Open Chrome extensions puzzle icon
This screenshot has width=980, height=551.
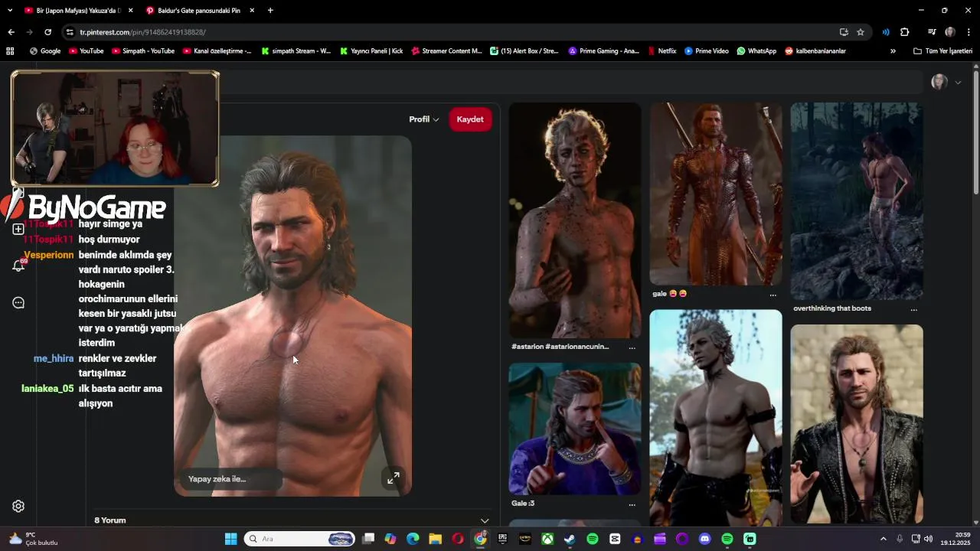[905, 32]
